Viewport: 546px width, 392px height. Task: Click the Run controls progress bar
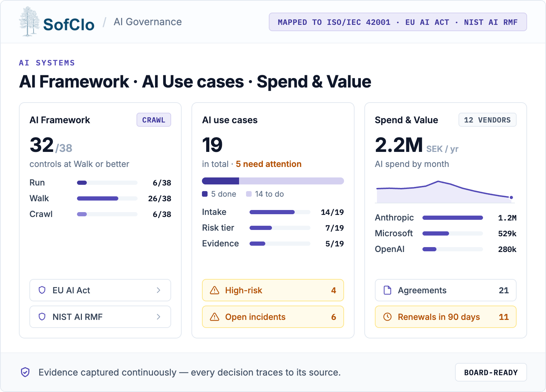(107, 183)
